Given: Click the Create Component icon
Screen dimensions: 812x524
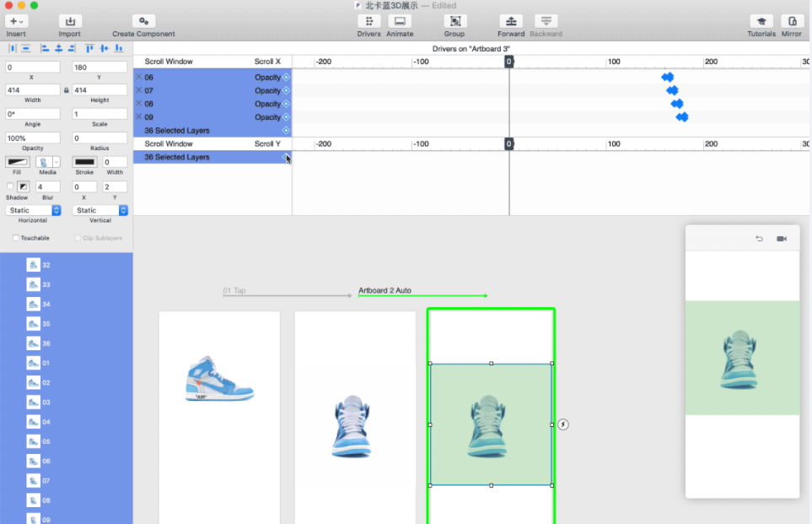Looking at the screenshot, I should 143,21.
